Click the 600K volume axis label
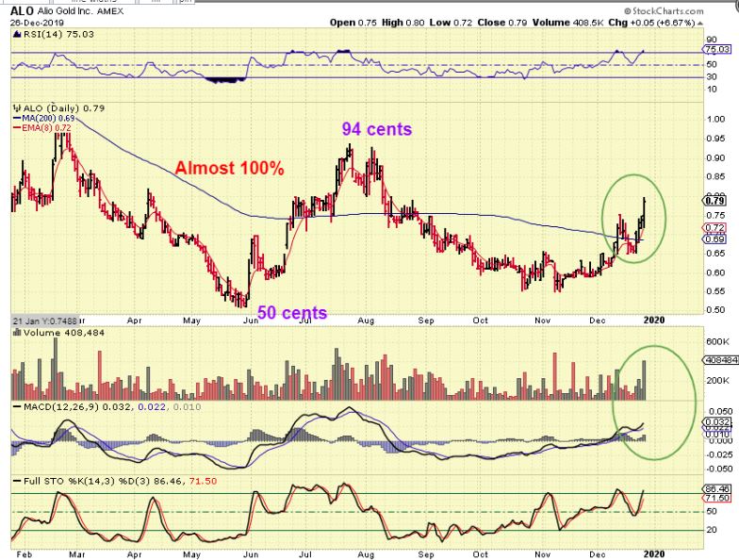Screen dimensions: 739x560 pos(716,341)
